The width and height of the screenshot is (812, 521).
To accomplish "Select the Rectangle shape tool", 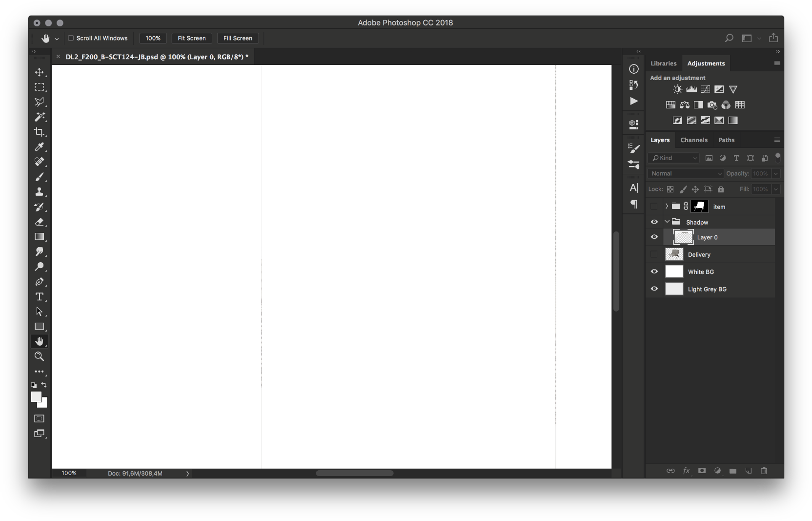I will pyautogui.click(x=40, y=327).
